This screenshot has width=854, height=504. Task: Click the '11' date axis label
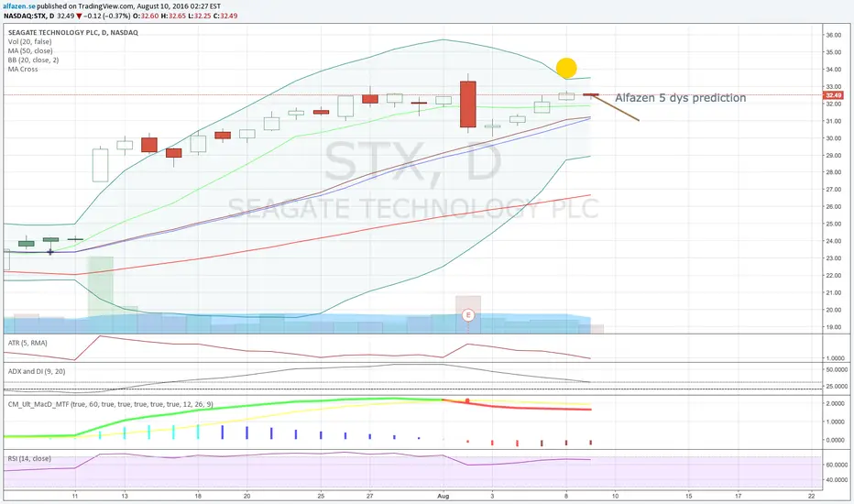[75, 496]
